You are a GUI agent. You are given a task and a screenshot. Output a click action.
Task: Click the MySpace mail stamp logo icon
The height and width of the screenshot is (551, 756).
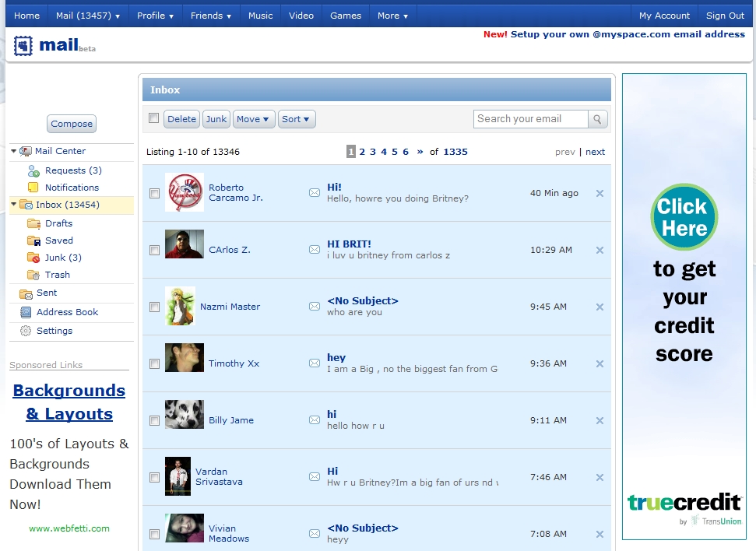pos(23,46)
